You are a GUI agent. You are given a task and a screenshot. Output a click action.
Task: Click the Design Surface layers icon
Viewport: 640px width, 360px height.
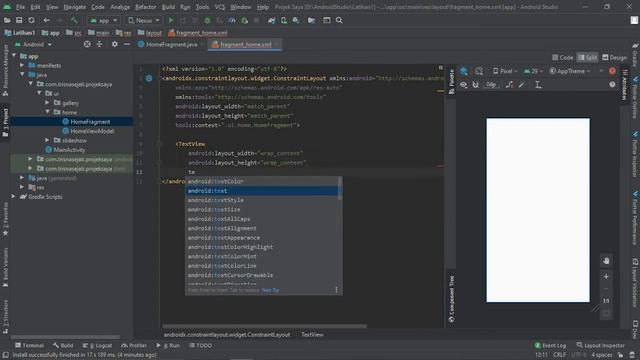(464, 71)
